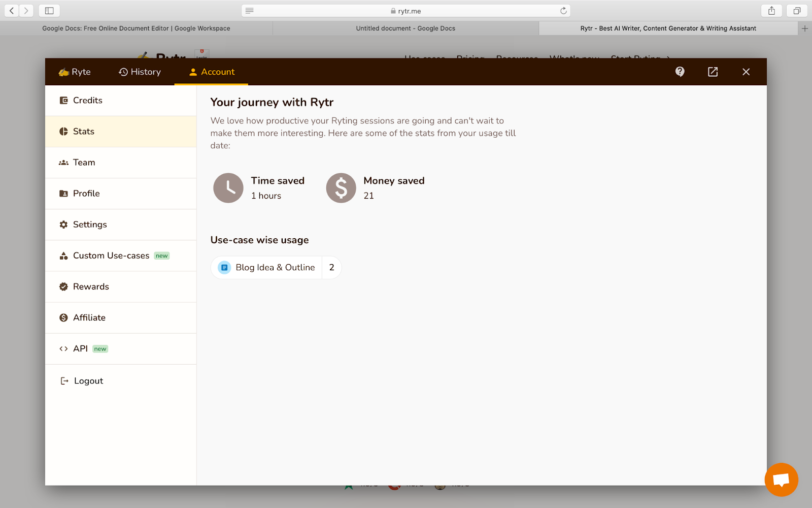Click the Stats pie chart icon
Viewport: 812px width, 508px height.
[63, 132]
